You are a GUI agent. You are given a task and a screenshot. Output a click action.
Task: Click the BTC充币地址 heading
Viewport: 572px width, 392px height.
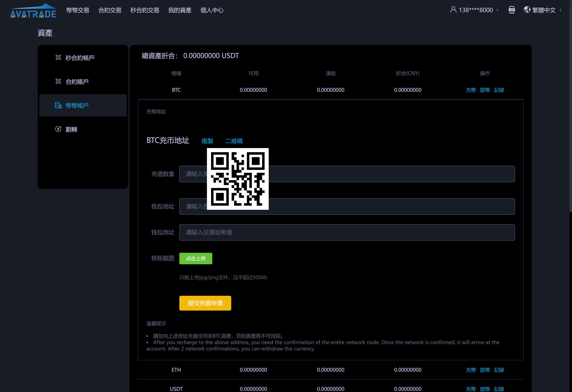coord(168,140)
